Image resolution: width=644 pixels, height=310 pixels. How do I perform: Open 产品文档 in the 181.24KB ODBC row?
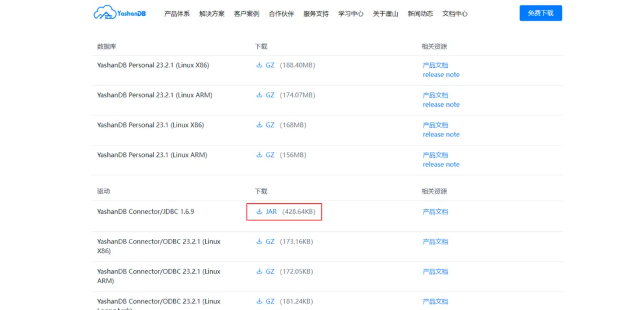(435, 301)
